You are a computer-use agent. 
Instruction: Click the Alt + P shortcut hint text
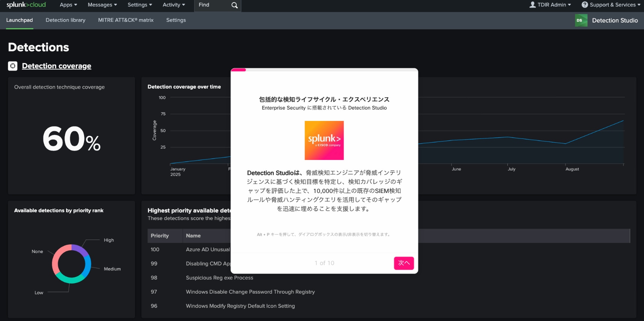coord(324,235)
